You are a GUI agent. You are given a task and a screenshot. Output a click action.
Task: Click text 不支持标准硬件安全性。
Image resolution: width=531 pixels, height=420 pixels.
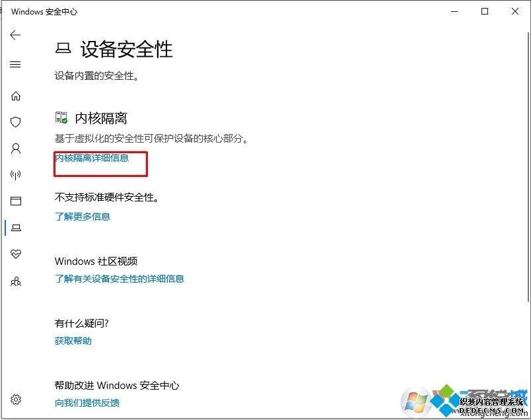pos(107,197)
